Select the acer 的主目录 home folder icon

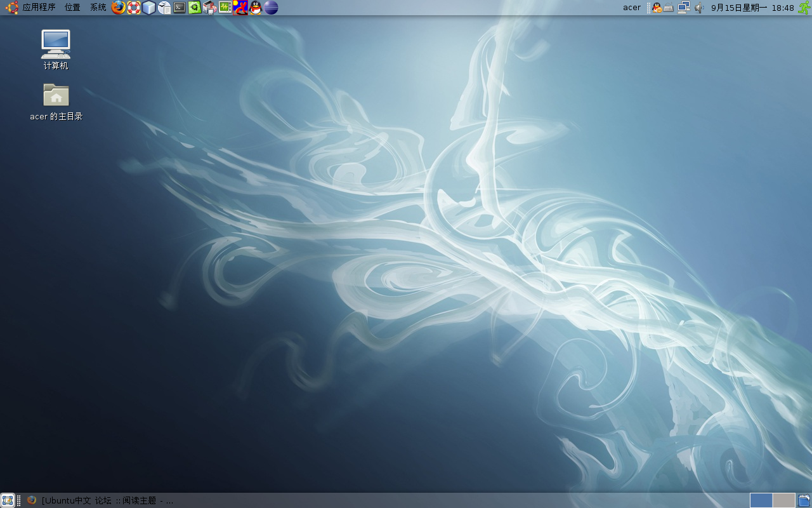point(56,102)
